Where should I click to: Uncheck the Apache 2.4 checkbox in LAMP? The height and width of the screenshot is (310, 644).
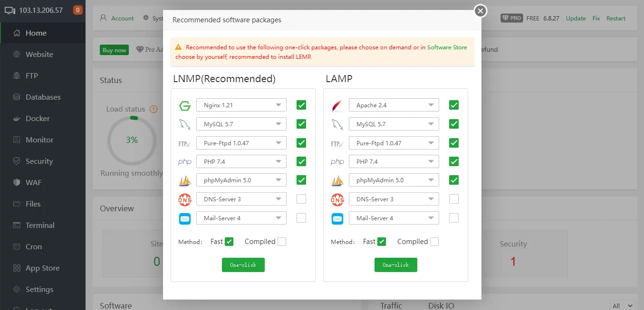(454, 105)
